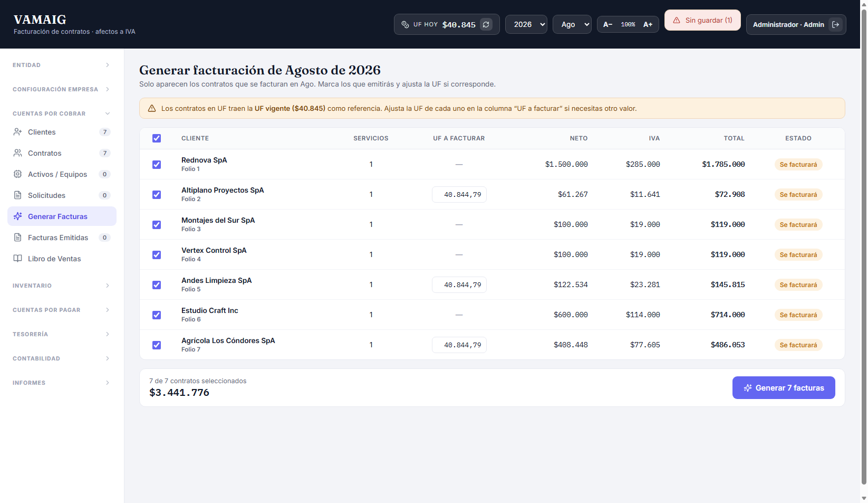Go to Facturas Emitidas page
This screenshot has width=868, height=503.
[62, 238]
